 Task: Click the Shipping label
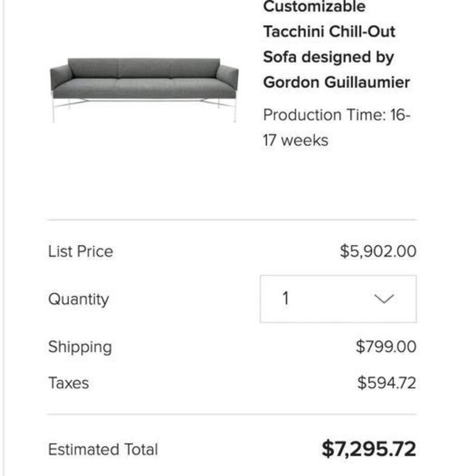pos(80,347)
